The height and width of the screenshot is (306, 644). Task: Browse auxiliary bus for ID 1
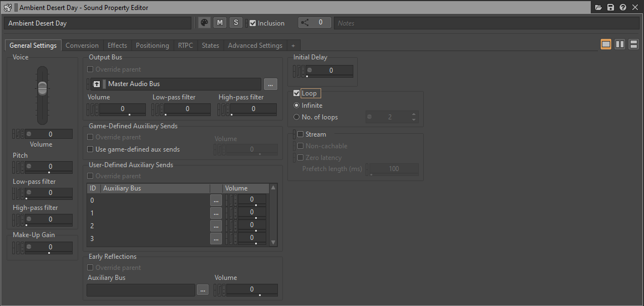pos(216,213)
